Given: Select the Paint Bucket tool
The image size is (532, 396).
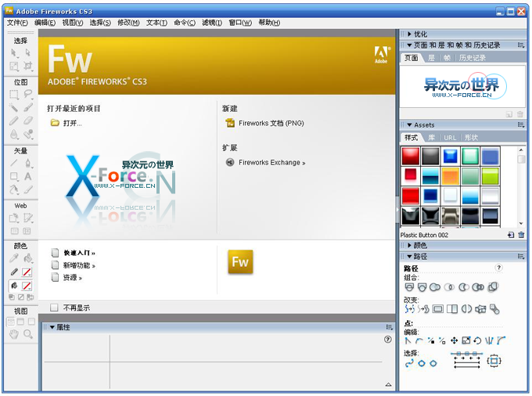Looking at the screenshot, I should pyautogui.click(x=28, y=258).
